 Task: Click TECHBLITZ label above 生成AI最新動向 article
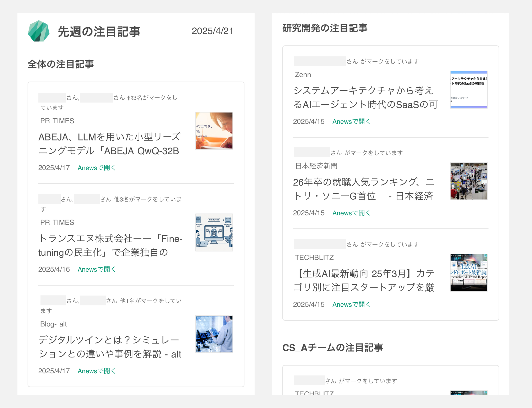pos(314,258)
